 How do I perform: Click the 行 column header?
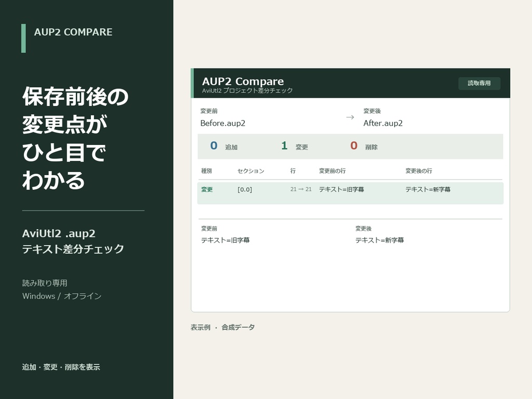point(293,171)
